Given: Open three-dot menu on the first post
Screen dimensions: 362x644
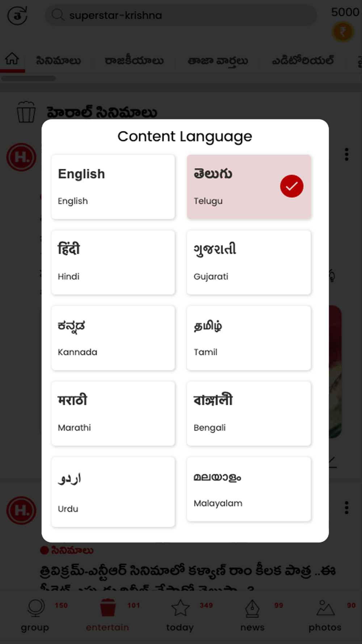Looking at the screenshot, I should pyautogui.click(x=346, y=154).
